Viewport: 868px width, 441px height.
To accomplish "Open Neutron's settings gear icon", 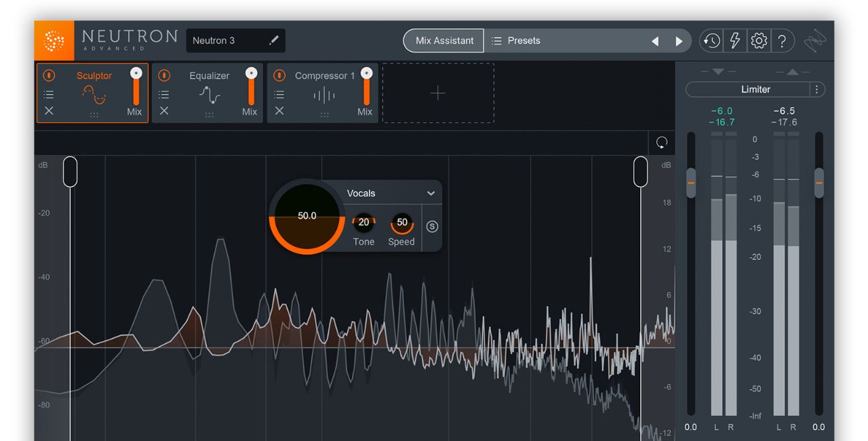I will coord(759,40).
